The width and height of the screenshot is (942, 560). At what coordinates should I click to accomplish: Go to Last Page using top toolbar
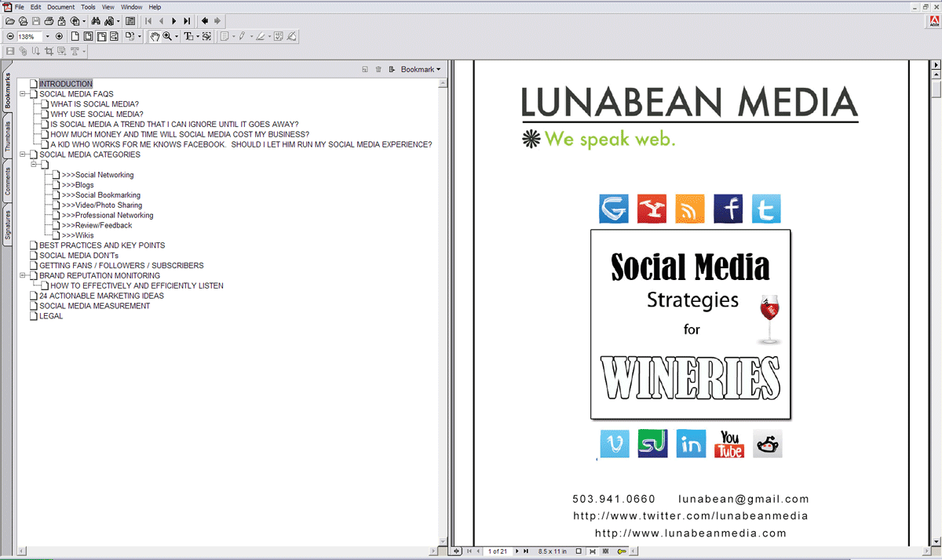(x=187, y=21)
